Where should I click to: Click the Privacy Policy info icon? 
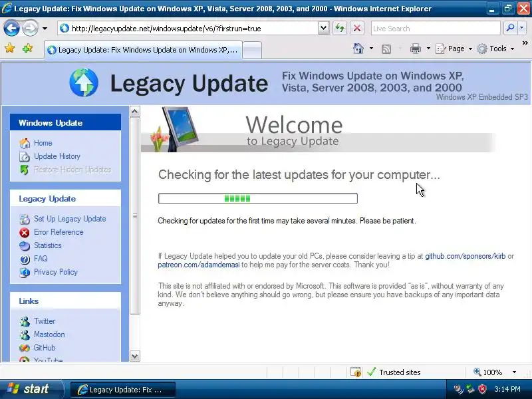click(25, 273)
